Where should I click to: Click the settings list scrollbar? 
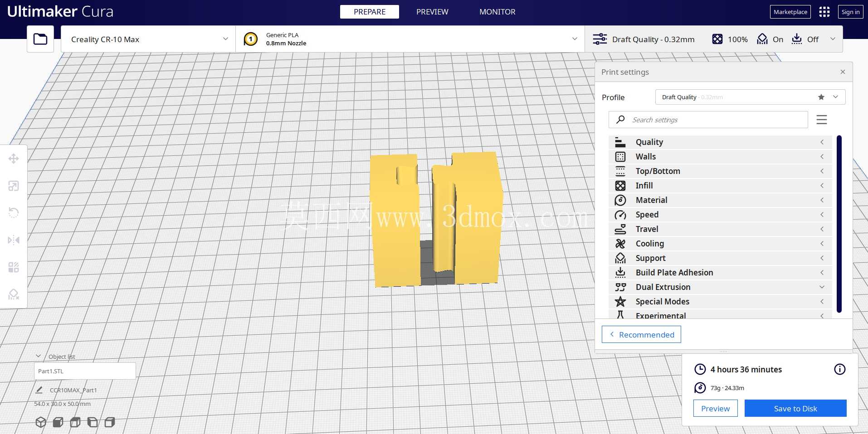[x=839, y=224]
